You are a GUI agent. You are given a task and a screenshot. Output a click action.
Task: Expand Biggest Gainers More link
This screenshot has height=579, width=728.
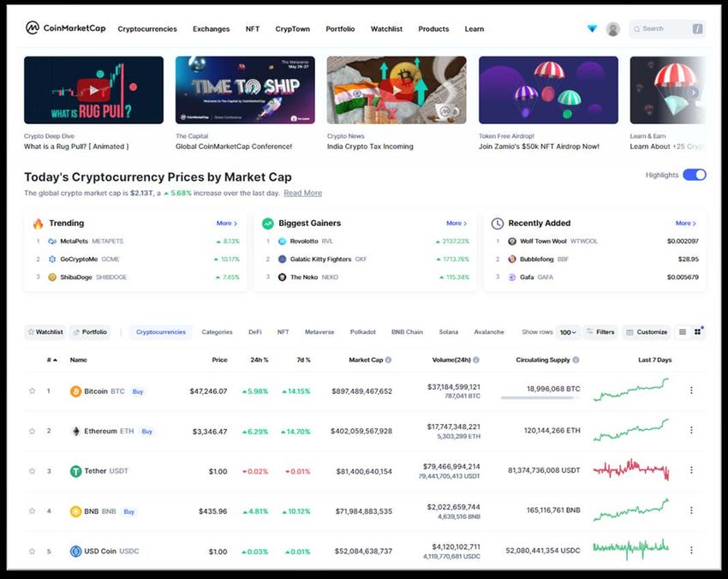[x=456, y=224]
